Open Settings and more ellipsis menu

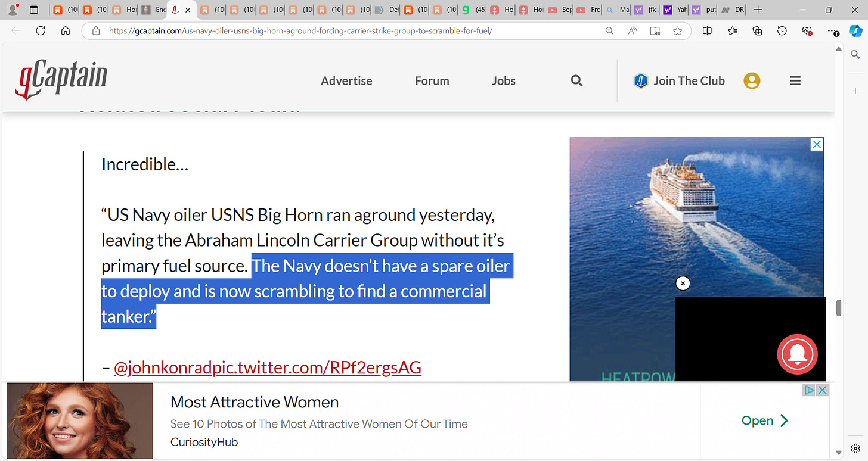pos(832,31)
